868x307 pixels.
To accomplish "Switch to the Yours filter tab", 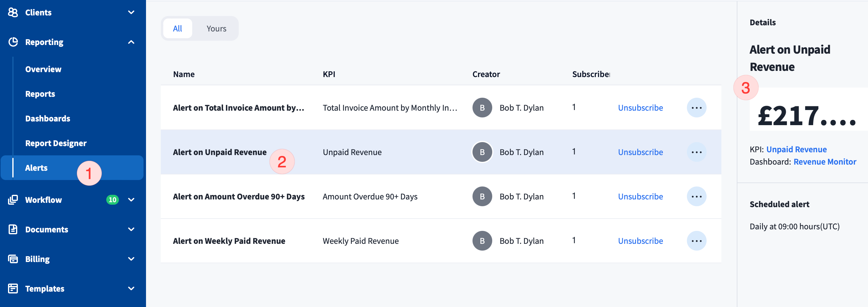I will point(216,29).
